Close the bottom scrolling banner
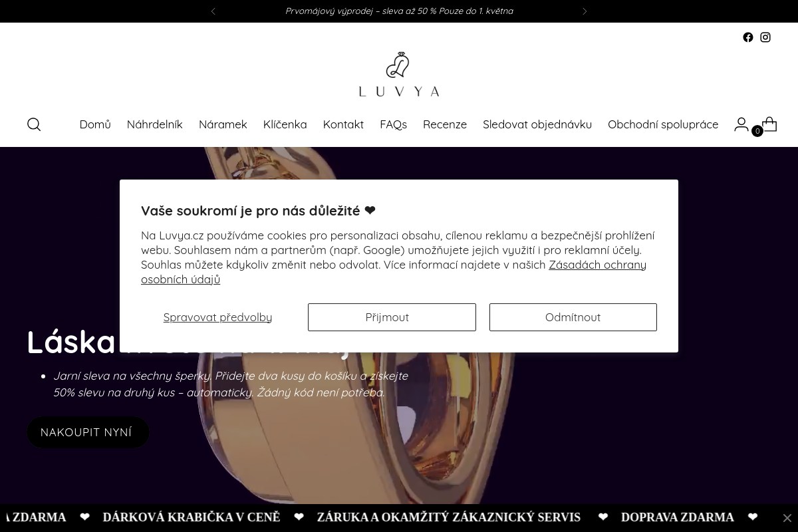Viewport: 798px width, 532px height. [787, 518]
